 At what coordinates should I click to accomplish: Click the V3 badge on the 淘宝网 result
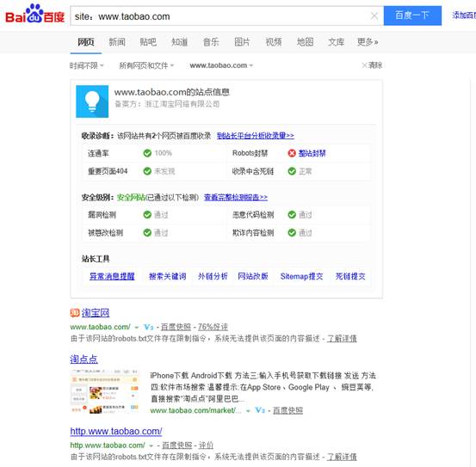(x=148, y=327)
